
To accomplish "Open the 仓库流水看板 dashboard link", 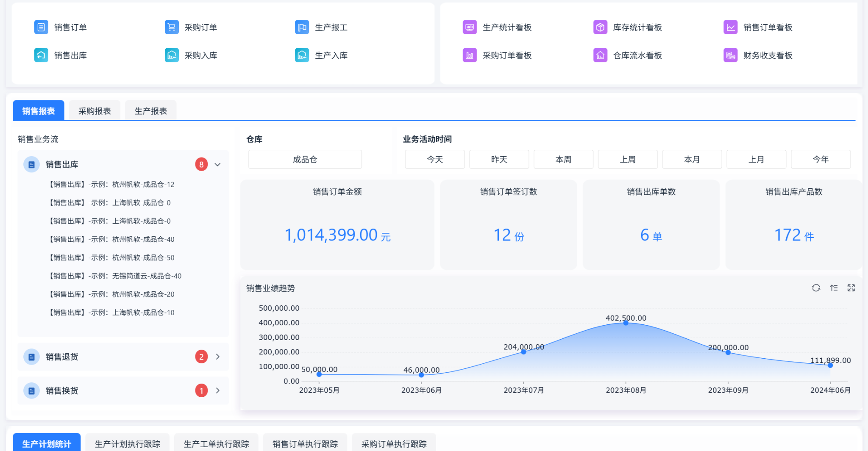I will (x=637, y=55).
